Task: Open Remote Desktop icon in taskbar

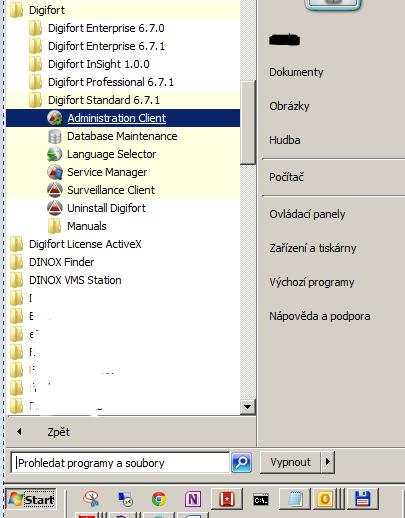Action: (x=126, y=499)
